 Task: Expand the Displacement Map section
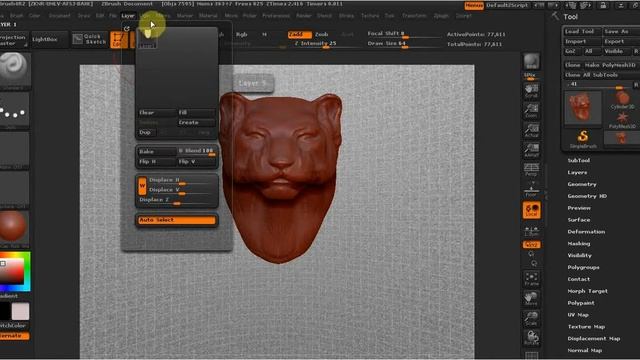click(593, 338)
